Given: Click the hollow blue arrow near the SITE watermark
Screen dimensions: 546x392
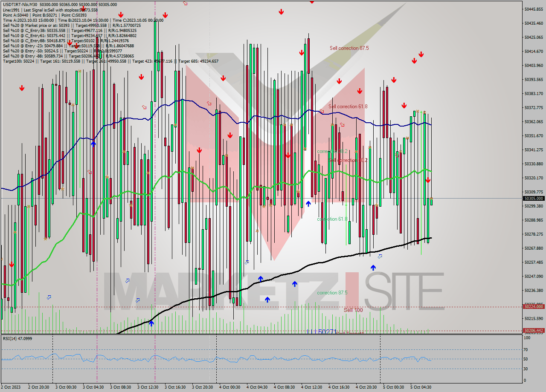Looking at the screenshot, I should [380, 257].
